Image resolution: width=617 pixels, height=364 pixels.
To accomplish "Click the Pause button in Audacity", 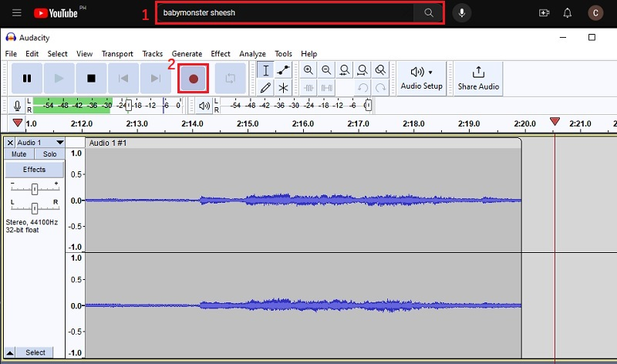I will [x=27, y=79].
